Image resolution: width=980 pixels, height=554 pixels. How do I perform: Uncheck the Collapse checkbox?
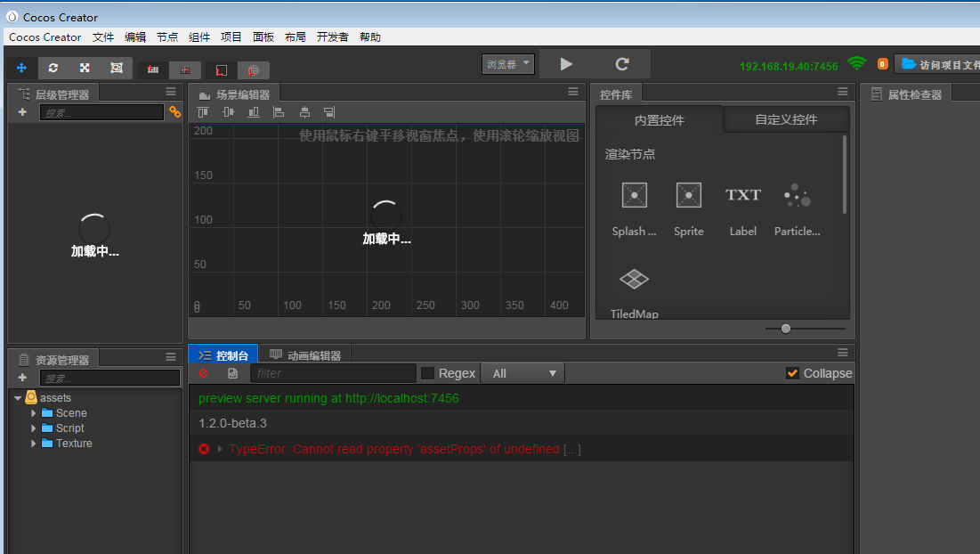pyautogui.click(x=792, y=373)
